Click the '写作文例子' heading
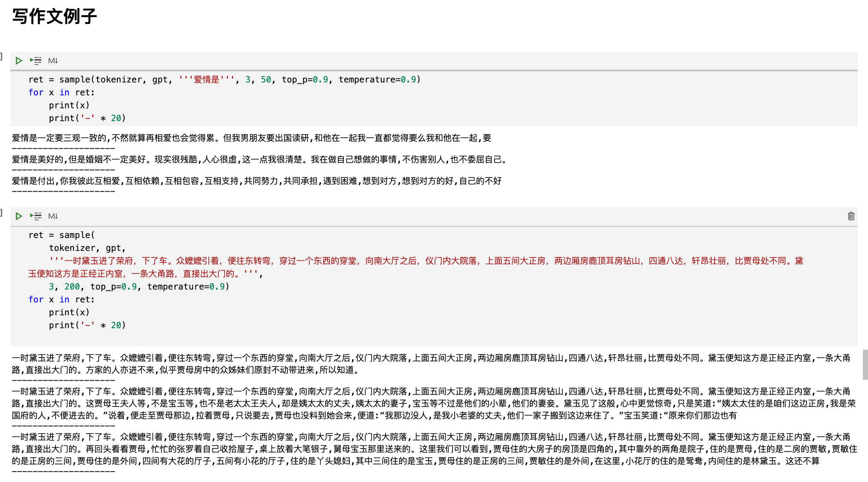This screenshot has height=482, width=868. tap(55, 17)
